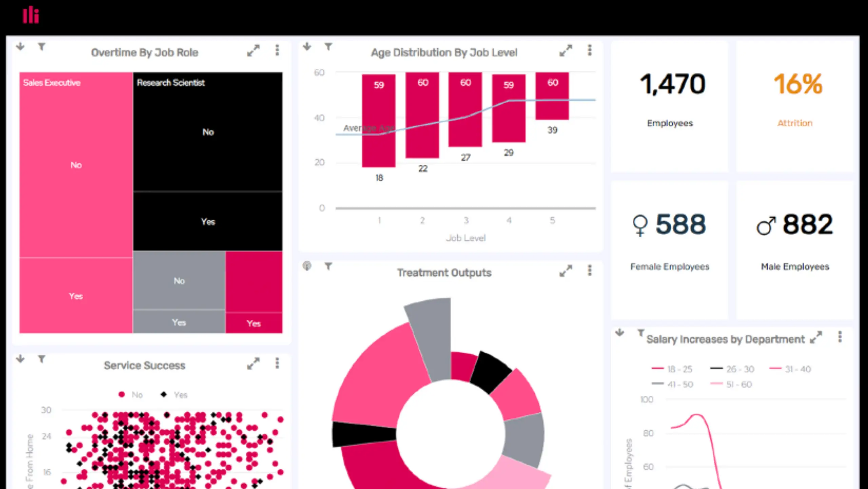Viewport: 868px width, 489px height.
Task: Toggle the 51 - 60 legend series
Action: 731,384
